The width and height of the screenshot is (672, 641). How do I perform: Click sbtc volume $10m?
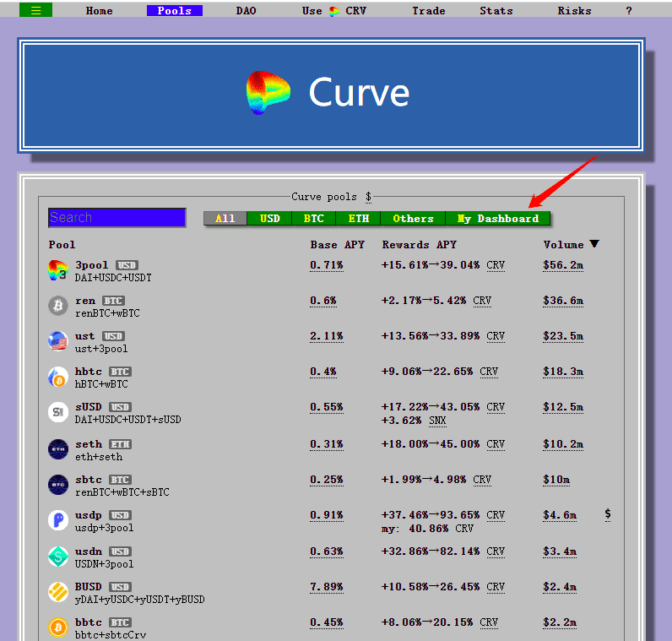click(x=556, y=480)
